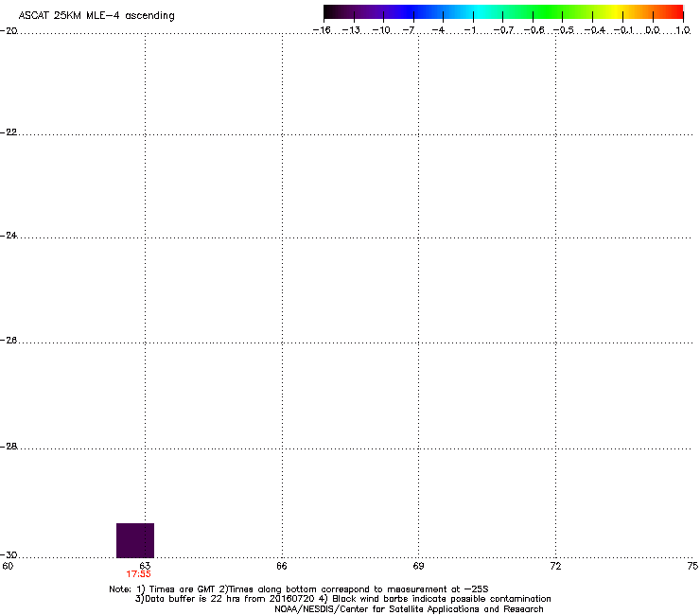
Task: Click the 1.0 colorbar tick label
Action: point(683,30)
